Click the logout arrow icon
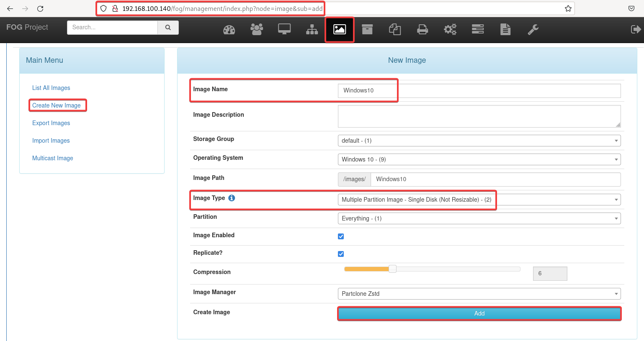This screenshot has width=644, height=341. pos(636,29)
